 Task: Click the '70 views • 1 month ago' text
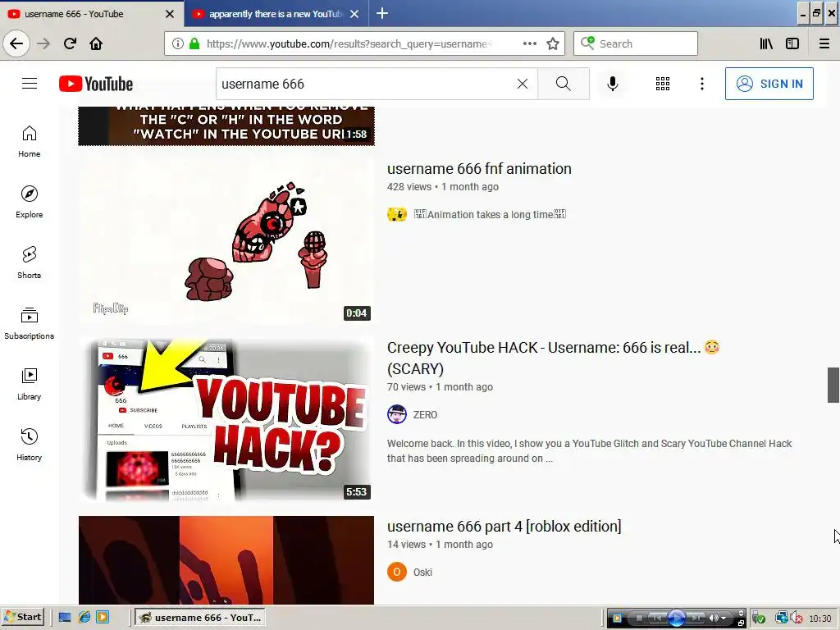tap(440, 387)
